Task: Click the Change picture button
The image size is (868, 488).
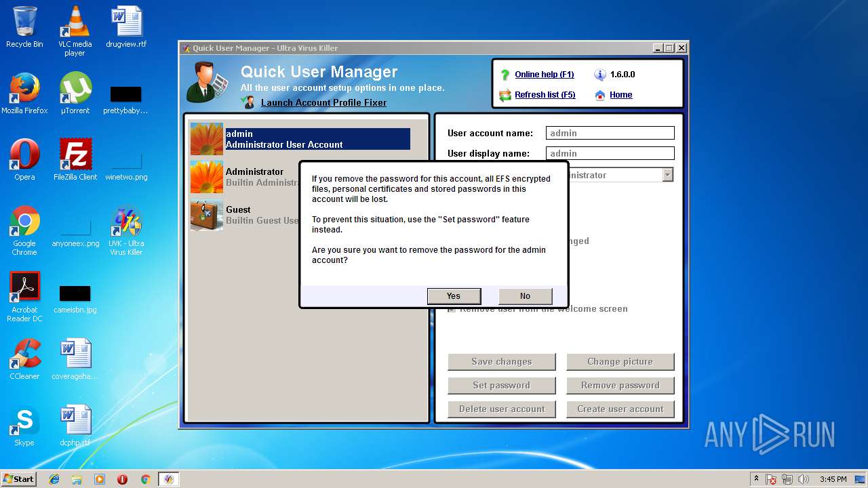Action: click(620, 362)
